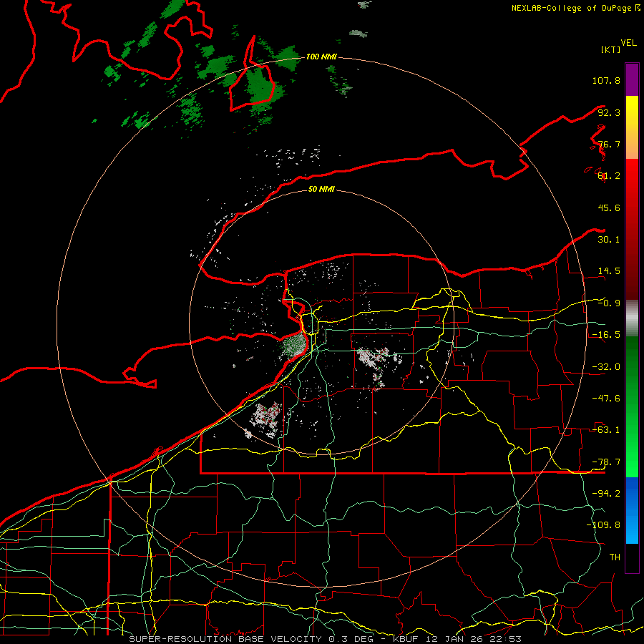Select the -94.2 scale value

[x=606, y=494]
